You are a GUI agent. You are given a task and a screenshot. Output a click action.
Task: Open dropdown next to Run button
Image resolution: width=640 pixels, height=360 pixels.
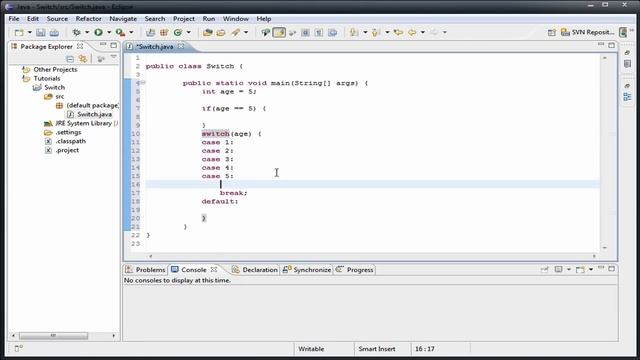click(109, 32)
